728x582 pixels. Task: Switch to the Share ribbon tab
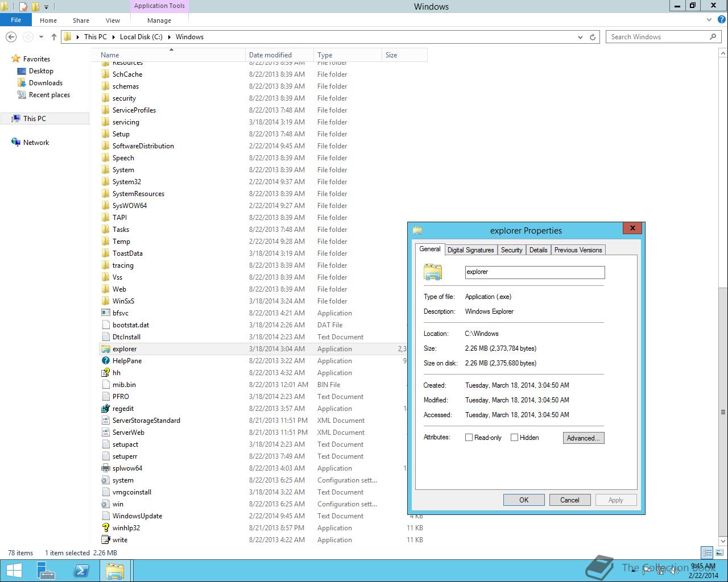tap(81, 20)
